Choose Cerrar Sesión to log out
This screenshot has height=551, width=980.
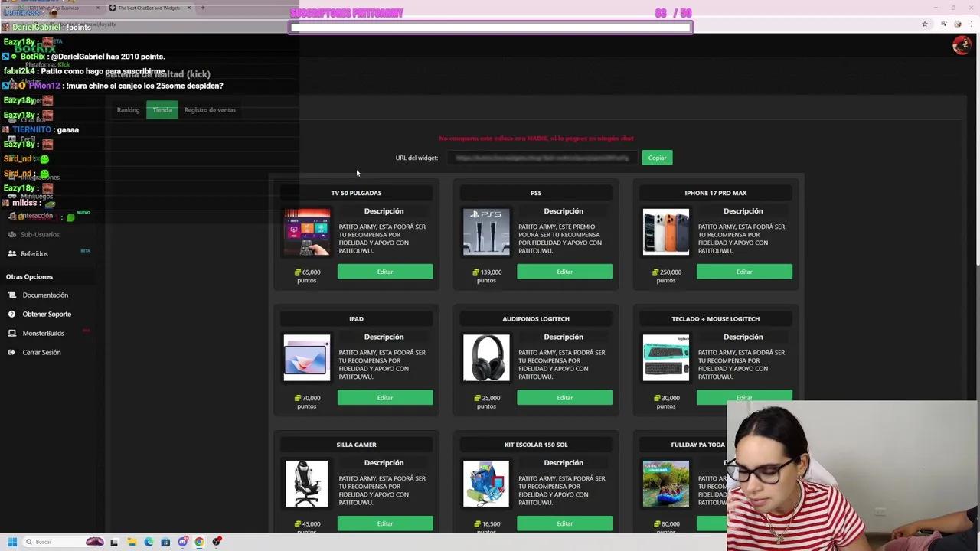(x=41, y=352)
